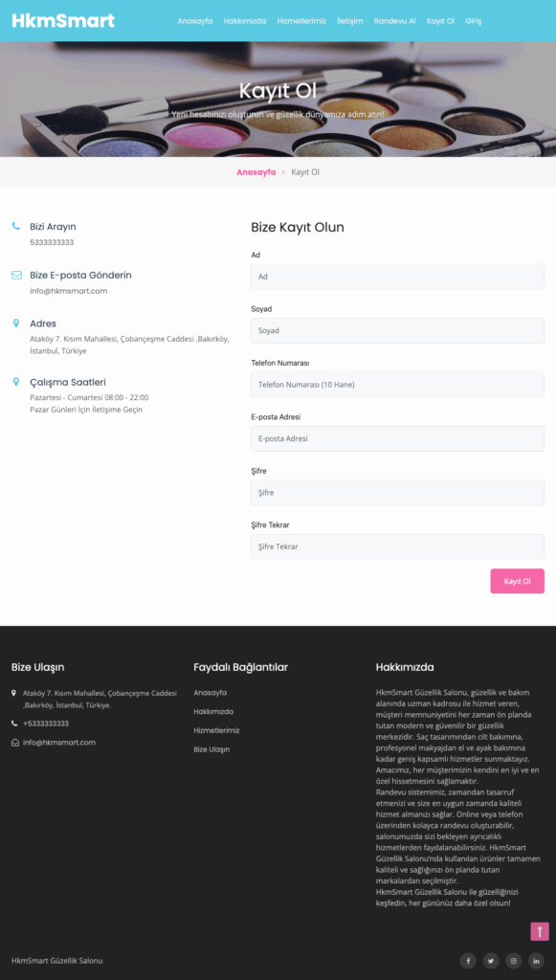Viewport: 556px width, 980px height.
Task: Open the Facebook social icon in footer
Action: [x=468, y=960]
